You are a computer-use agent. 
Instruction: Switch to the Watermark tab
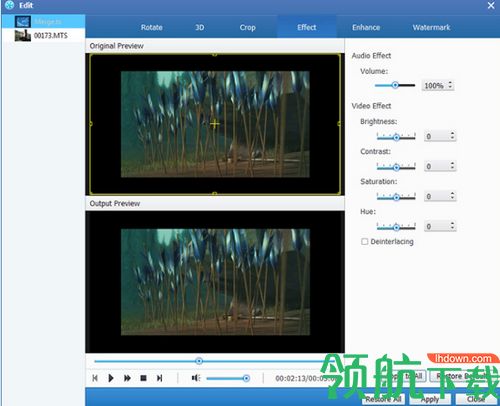click(431, 27)
